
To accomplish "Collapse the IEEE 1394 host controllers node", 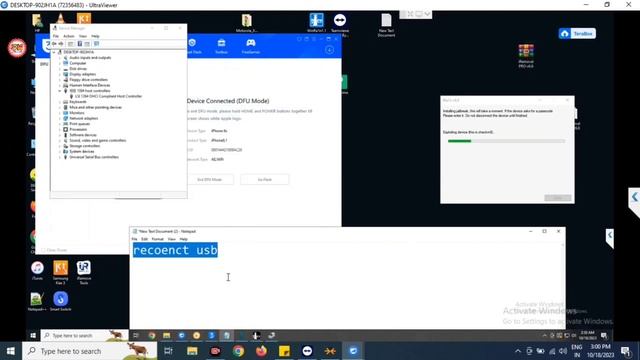I will point(60,91).
